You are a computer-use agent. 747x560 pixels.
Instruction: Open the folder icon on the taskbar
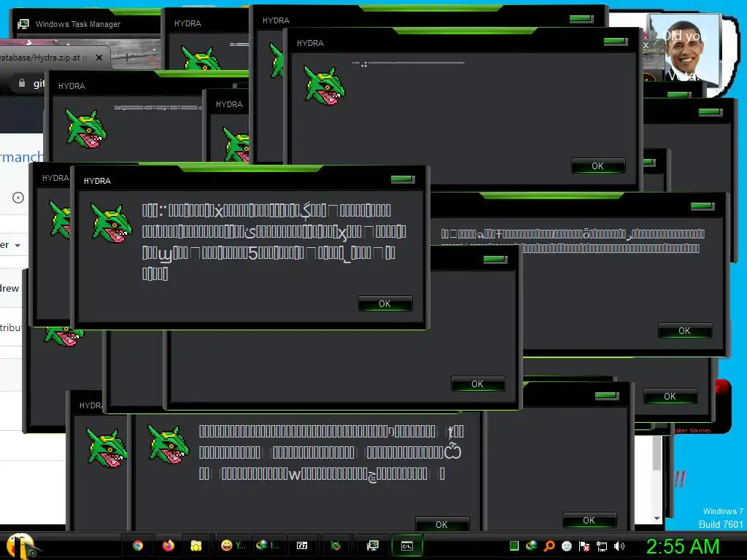[196, 545]
